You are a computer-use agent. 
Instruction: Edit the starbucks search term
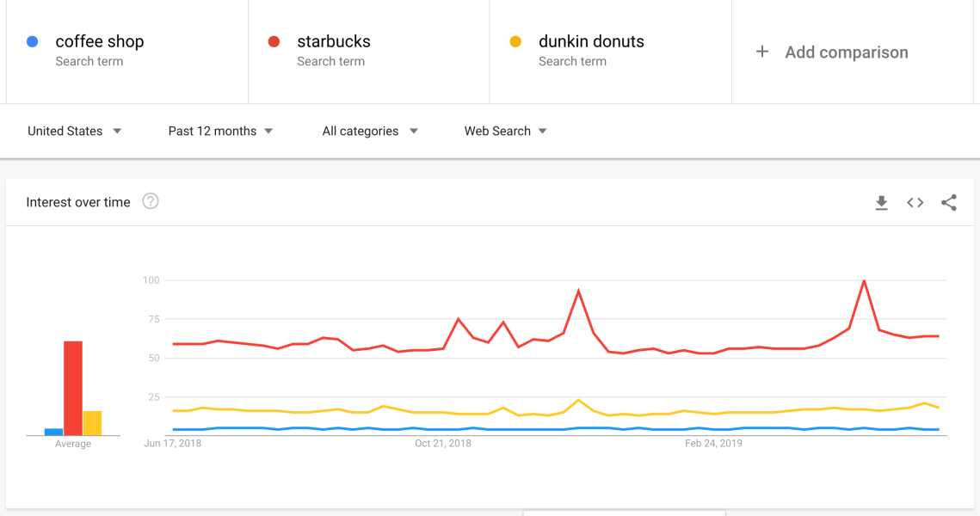tap(334, 41)
